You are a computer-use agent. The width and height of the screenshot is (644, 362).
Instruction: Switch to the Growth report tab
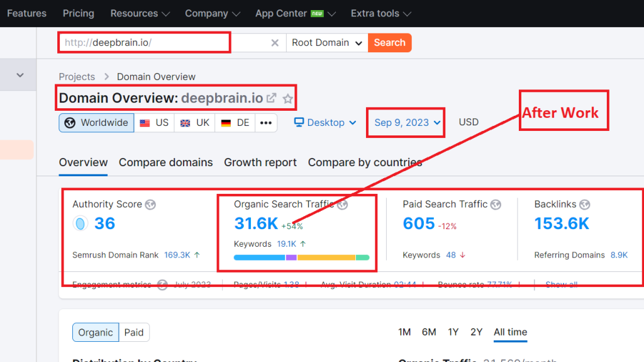260,162
